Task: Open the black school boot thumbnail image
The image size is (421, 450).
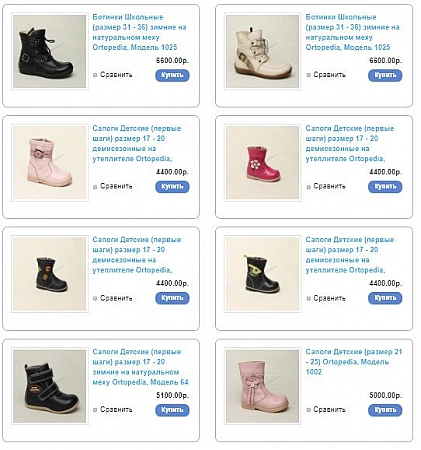Action: [50, 51]
